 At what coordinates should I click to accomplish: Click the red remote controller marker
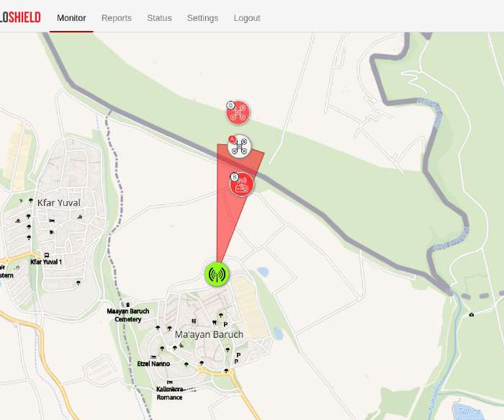point(242,185)
